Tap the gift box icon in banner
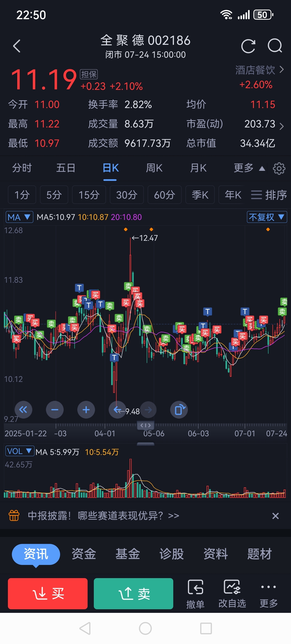 14,516
